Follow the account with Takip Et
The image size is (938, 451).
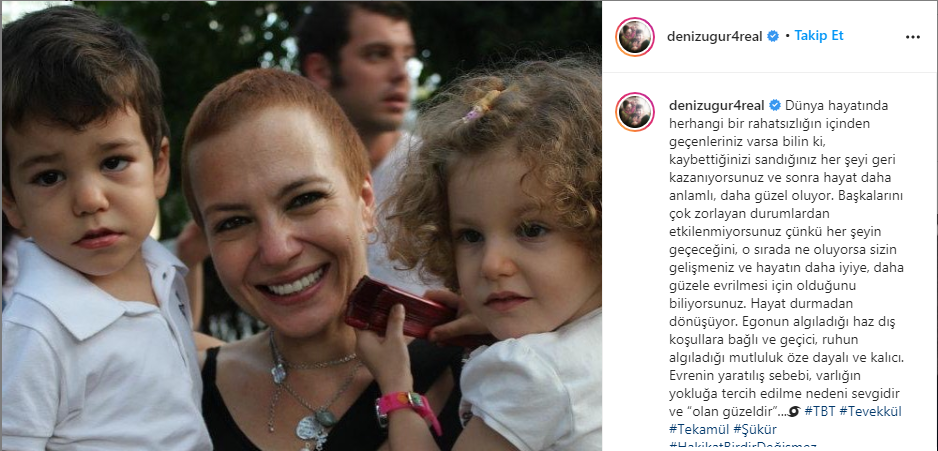[818, 36]
